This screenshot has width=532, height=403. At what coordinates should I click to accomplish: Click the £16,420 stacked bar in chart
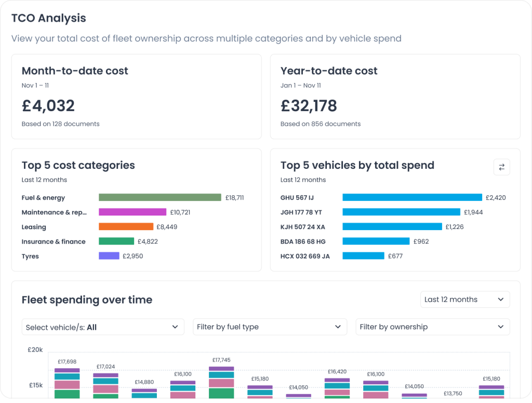click(337, 388)
